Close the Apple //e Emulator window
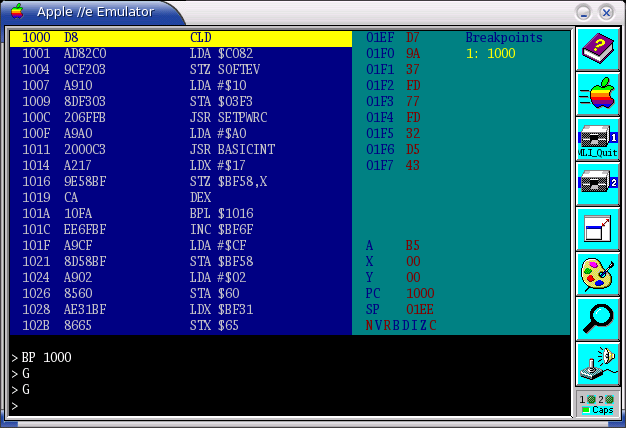Image resolution: width=626 pixels, height=428 pixels. [606, 13]
